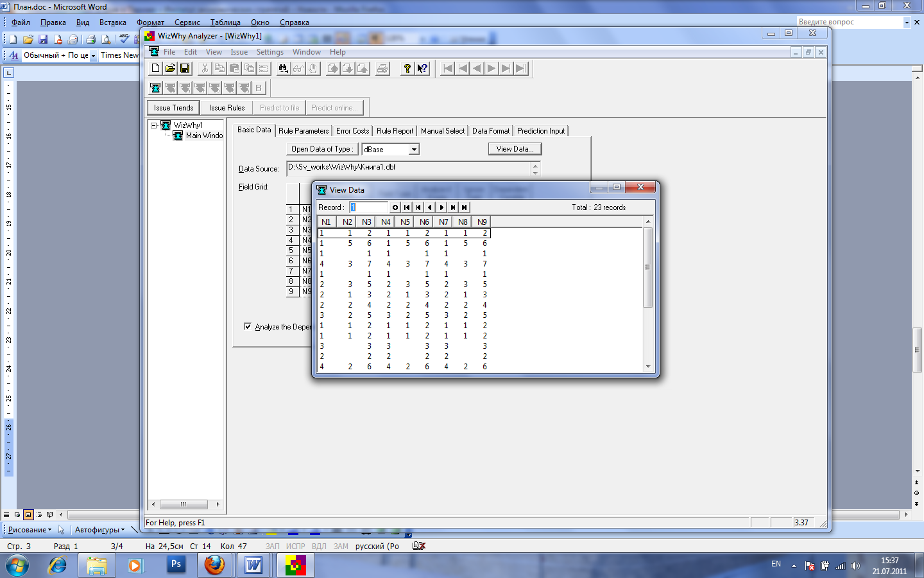The width and height of the screenshot is (924, 578).
Task: Open Word's Формат menu
Action: coord(150,22)
